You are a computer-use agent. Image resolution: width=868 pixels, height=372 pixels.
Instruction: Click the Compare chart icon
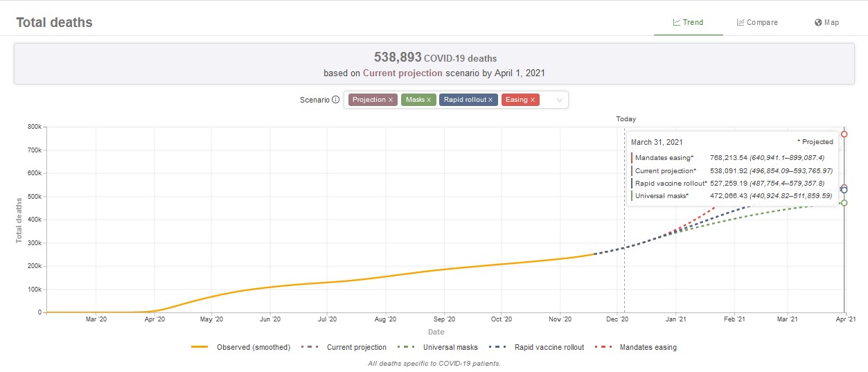[x=741, y=22]
